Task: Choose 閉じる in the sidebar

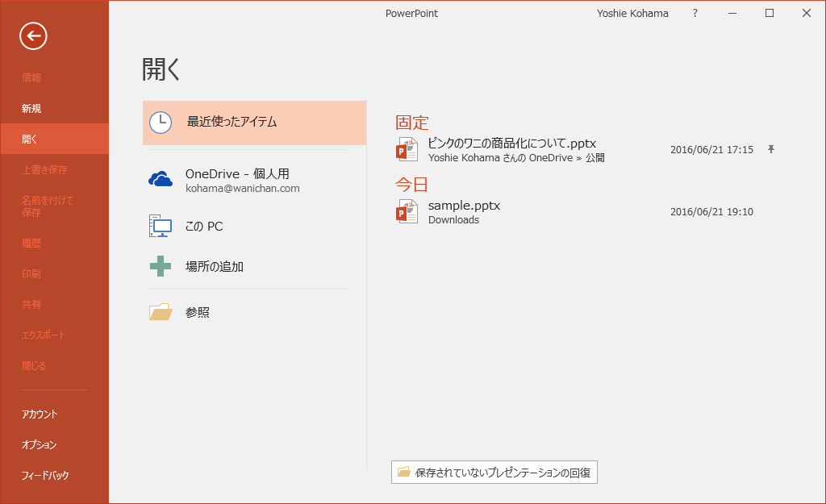Action: point(34,365)
